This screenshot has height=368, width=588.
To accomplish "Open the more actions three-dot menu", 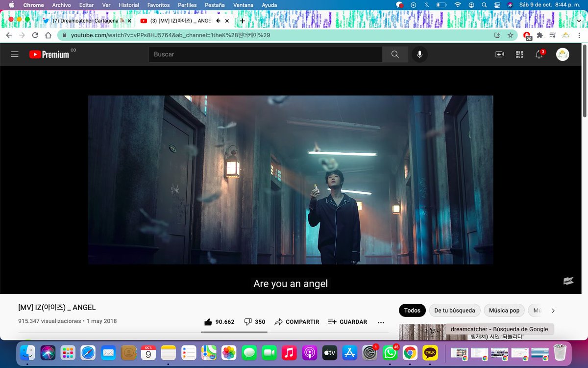I will coord(381,322).
